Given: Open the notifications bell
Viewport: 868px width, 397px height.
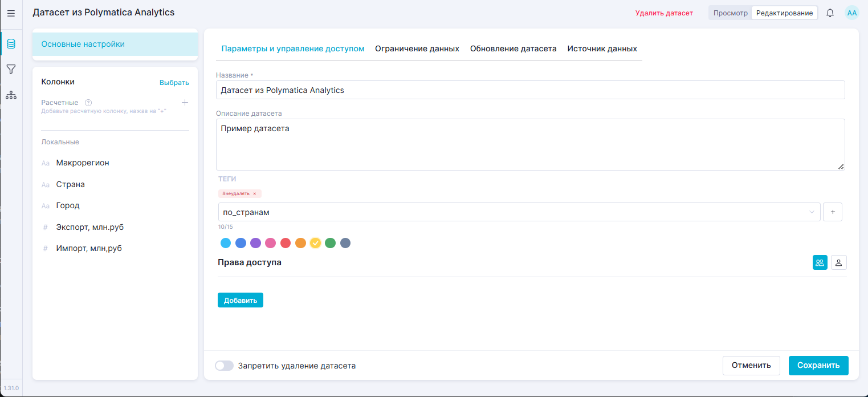Looking at the screenshot, I should click(x=830, y=13).
